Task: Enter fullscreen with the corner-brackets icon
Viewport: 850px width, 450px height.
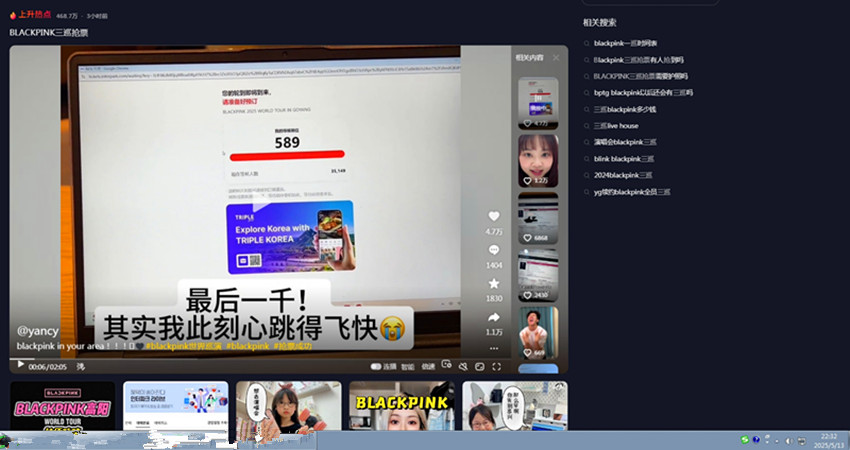Action: 496,367
